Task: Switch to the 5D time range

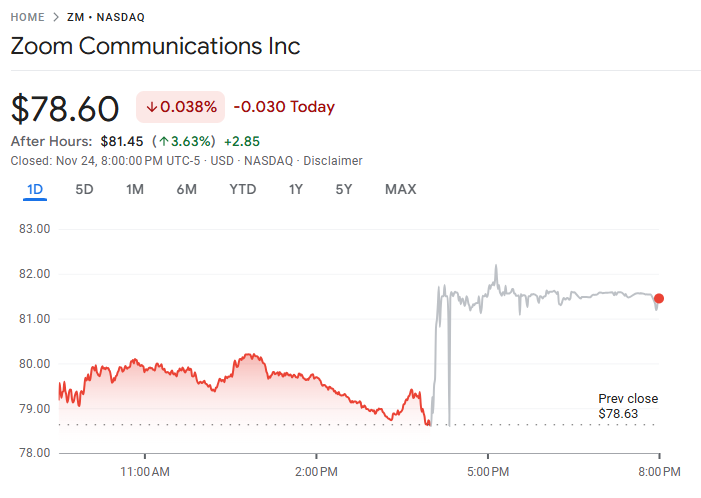Action: [x=85, y=189]
